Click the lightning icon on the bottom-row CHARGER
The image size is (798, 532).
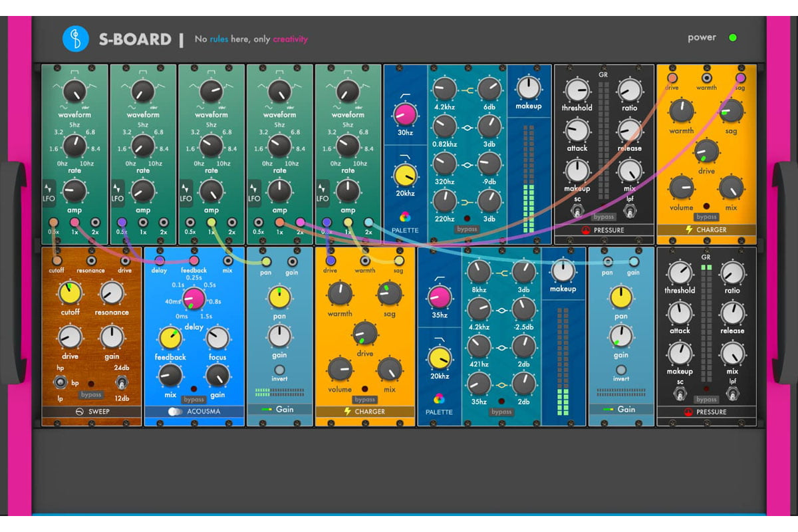(348, 412)
